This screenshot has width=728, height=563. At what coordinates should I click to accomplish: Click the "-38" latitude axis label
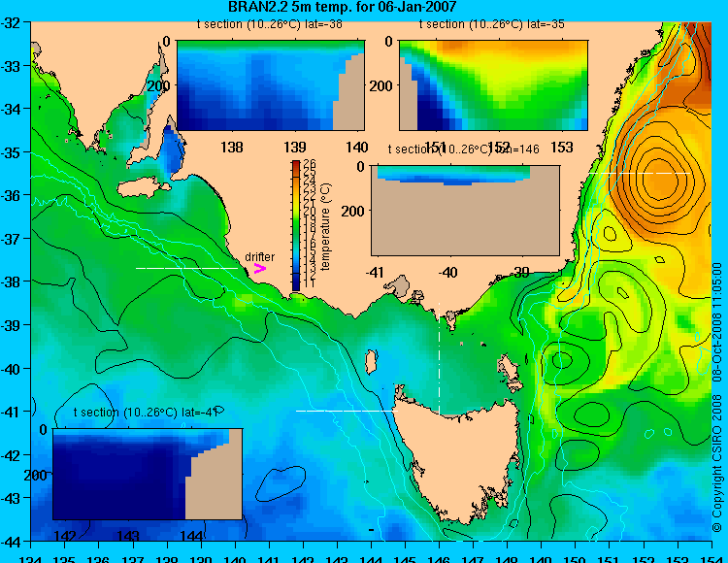11,281
